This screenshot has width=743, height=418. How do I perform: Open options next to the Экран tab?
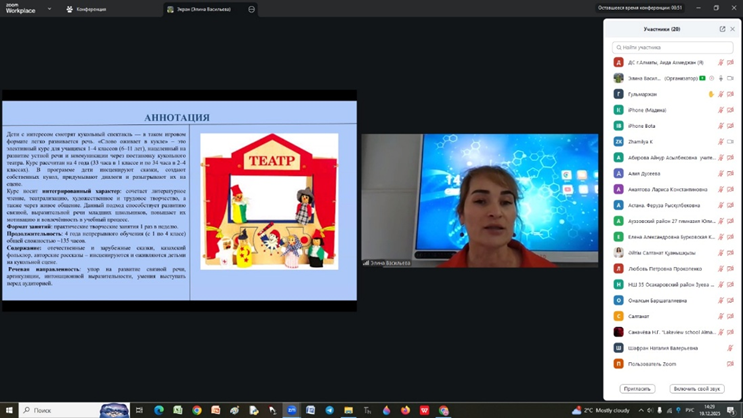click(252, 9)
